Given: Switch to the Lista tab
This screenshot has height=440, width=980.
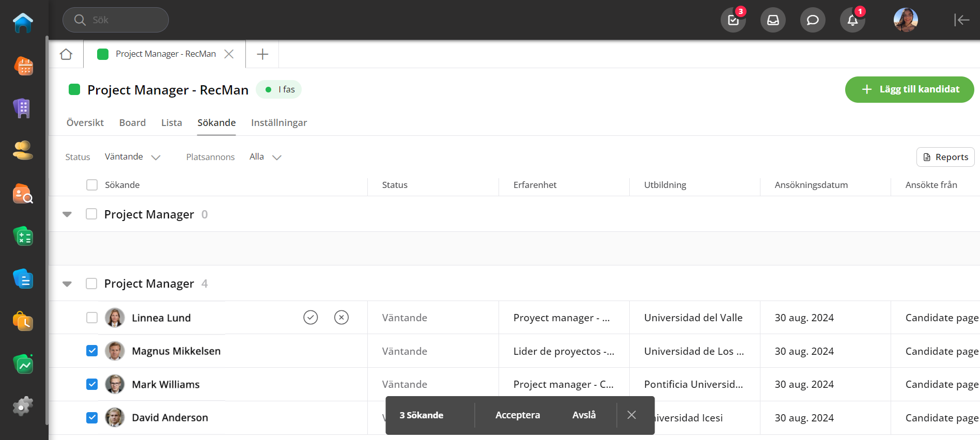Looking at the screenshot, I should [x=172, y=122].
